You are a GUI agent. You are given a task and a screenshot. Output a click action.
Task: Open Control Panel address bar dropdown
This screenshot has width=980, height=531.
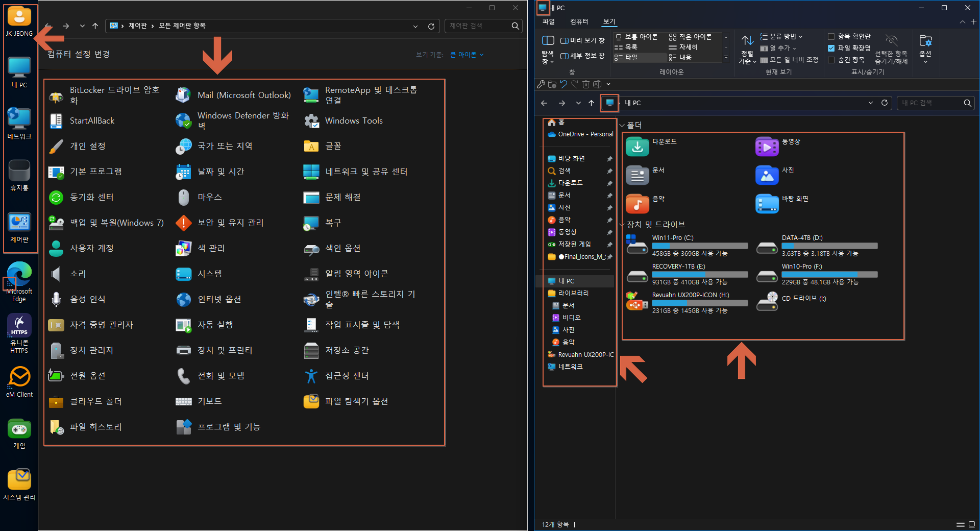(x=415, y=26)
